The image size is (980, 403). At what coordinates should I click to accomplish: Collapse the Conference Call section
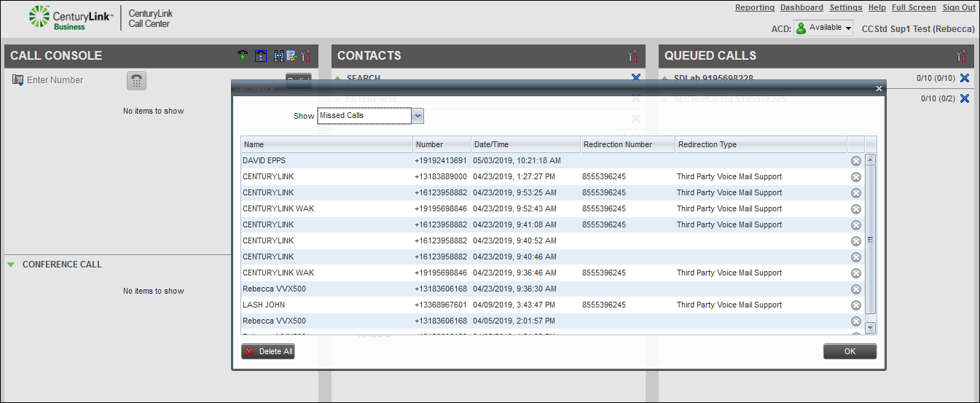tap(11, 265)
